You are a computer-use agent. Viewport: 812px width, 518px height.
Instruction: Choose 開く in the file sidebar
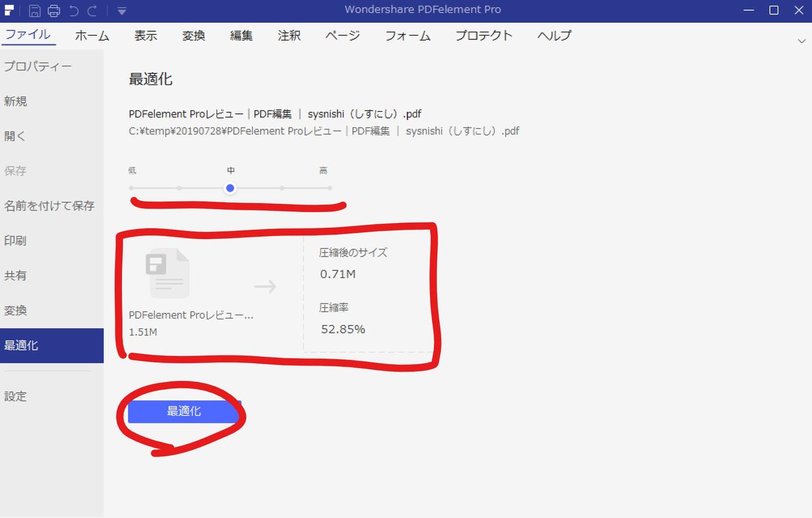click(51, 136)
